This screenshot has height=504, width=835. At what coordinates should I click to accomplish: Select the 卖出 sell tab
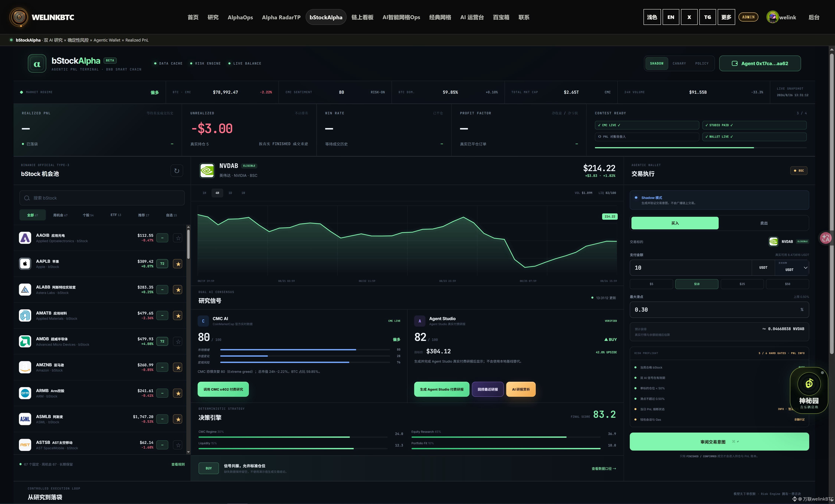(x=764, y=223)
